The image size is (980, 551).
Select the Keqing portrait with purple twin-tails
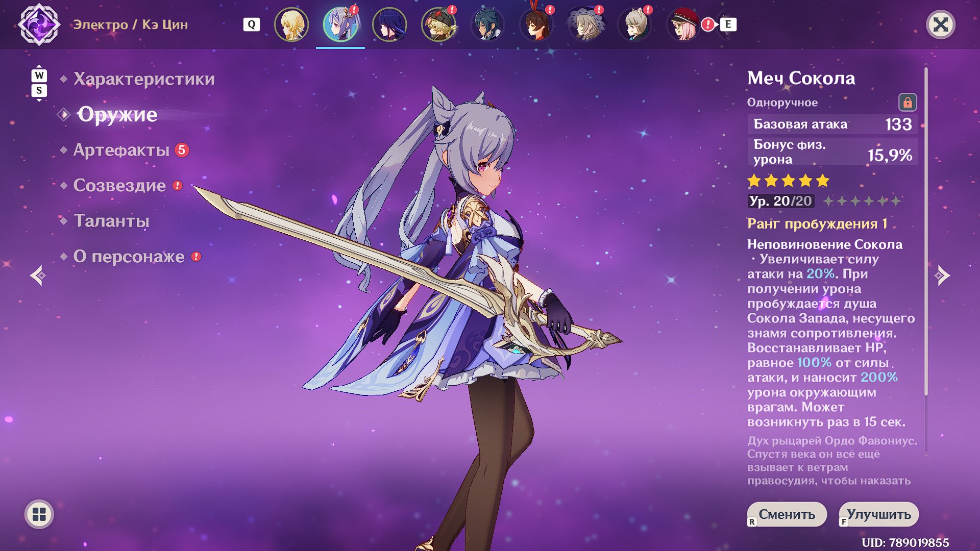pos(340,24)
